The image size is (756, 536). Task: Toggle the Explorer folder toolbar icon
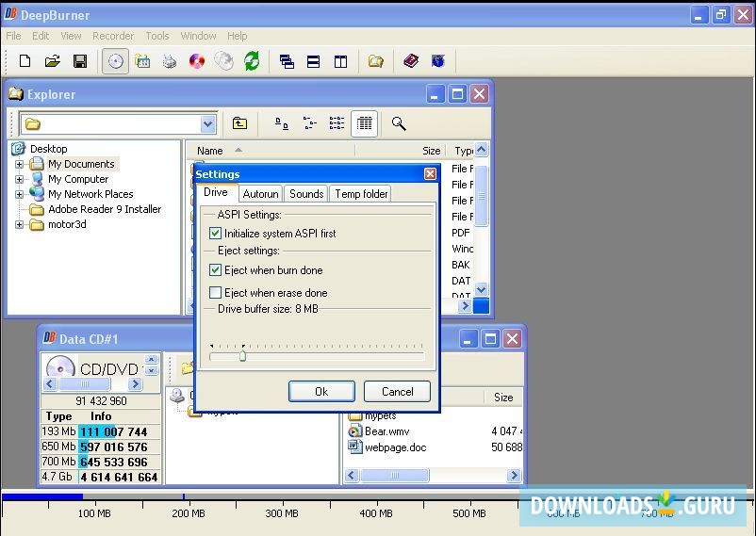(x=375, y=61)
